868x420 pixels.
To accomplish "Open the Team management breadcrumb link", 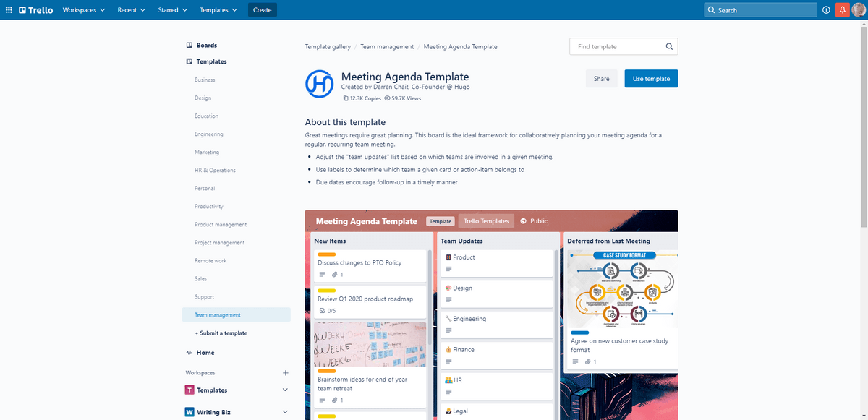I will 387,46.
